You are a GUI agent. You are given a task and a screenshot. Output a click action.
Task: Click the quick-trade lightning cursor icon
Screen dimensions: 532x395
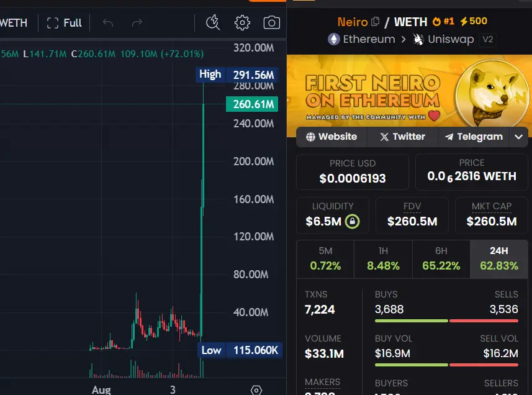tap(213, 23)
